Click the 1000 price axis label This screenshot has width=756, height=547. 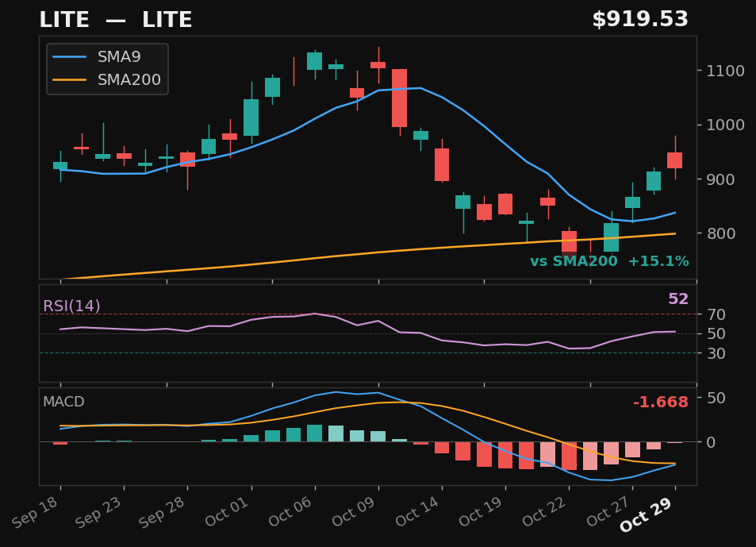pos(725,125)
